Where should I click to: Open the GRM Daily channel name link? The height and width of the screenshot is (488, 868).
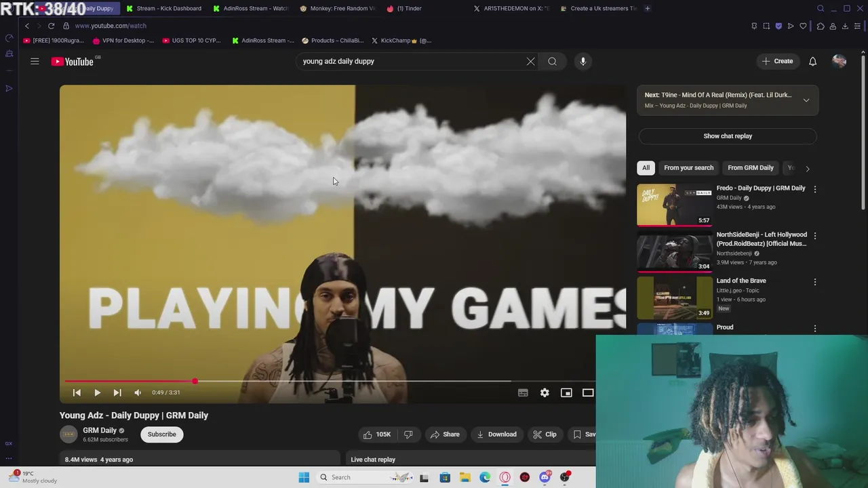100,430
